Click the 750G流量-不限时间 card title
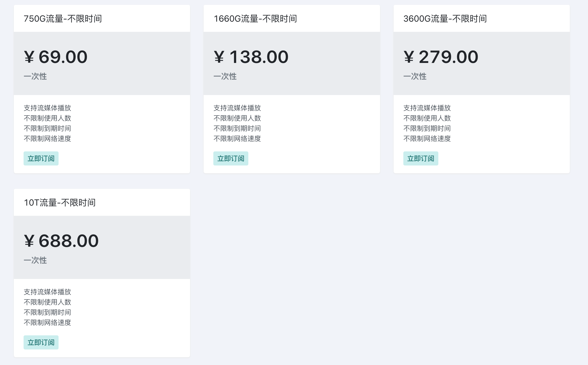The width and height of the screenshot is (588, 365). click(63, 19)
